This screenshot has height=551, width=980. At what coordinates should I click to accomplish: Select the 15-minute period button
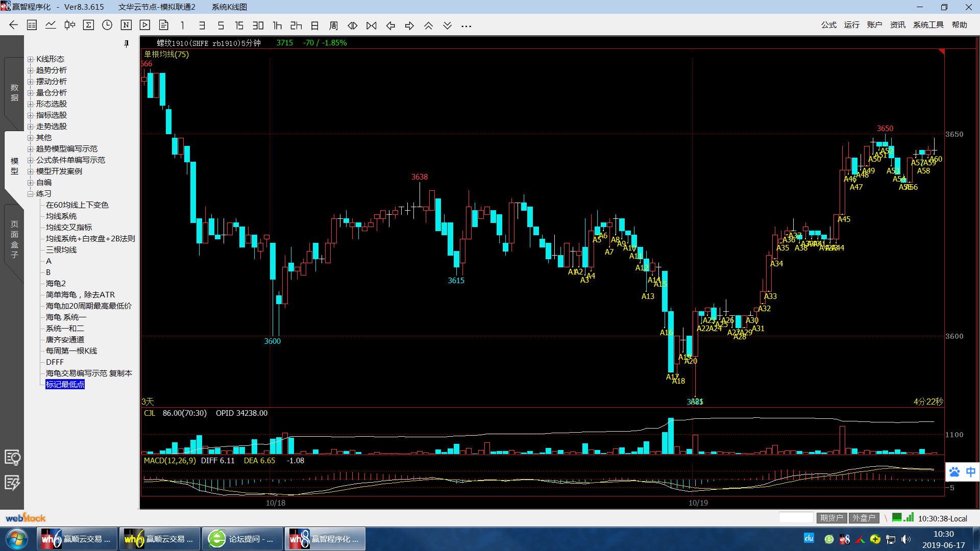239,26
